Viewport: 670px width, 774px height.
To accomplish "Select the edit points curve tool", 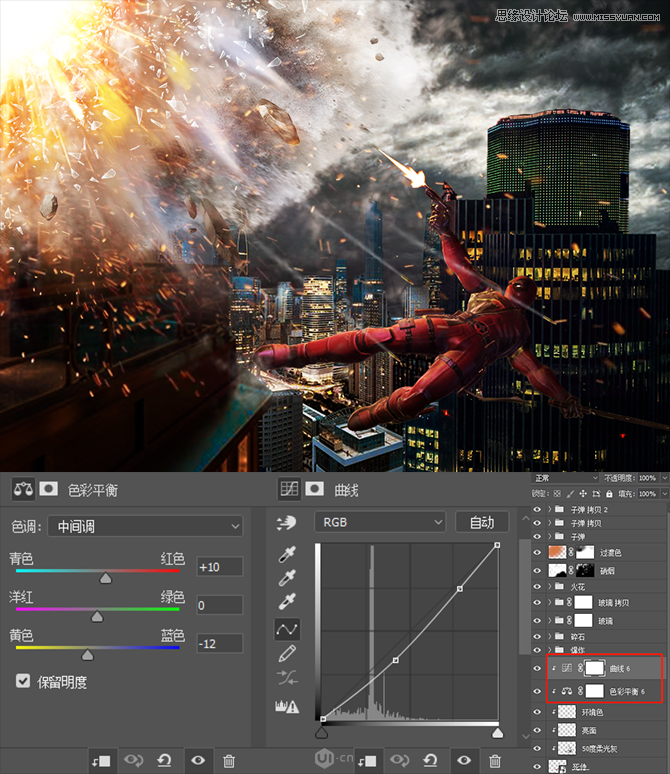I will [x=287, y=629].
